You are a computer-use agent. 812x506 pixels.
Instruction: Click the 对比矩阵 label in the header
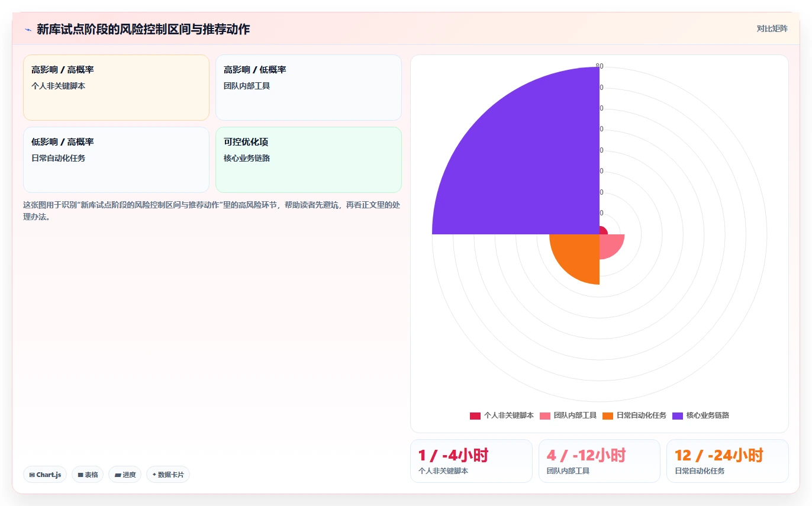[x=772, y=28]
